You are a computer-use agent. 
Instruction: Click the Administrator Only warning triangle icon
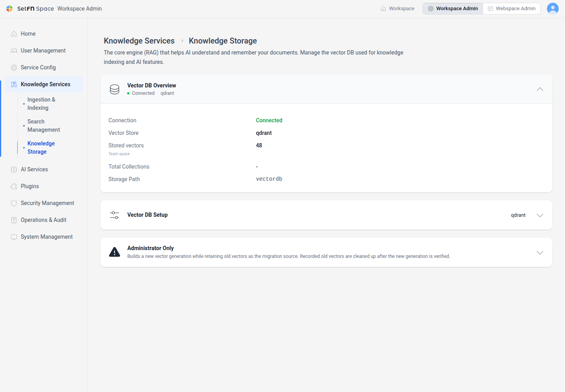pos(115,252)
